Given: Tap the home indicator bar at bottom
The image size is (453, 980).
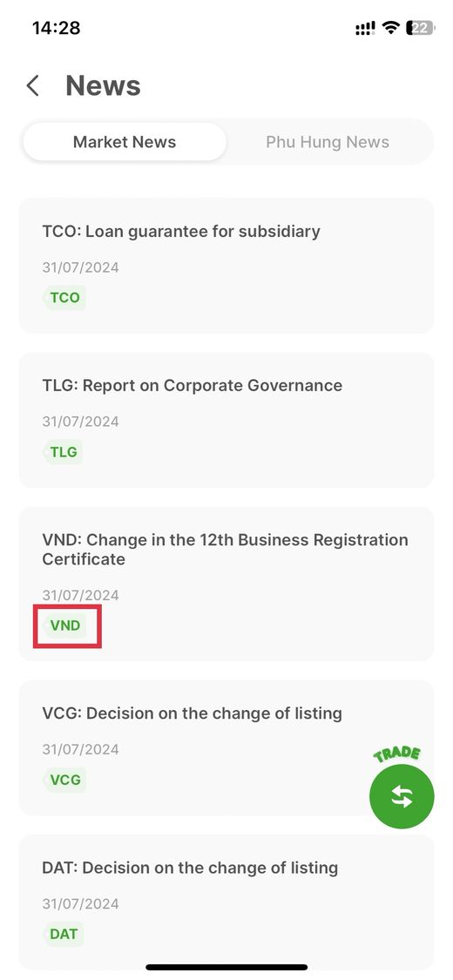Looking at the screenshot, I should pyautogui.click(x=226, y=967).
